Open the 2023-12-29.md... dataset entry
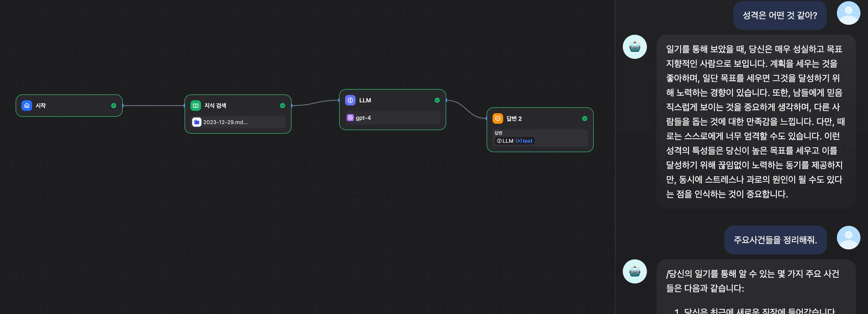 pyautogui.click(x=238, y=122)
